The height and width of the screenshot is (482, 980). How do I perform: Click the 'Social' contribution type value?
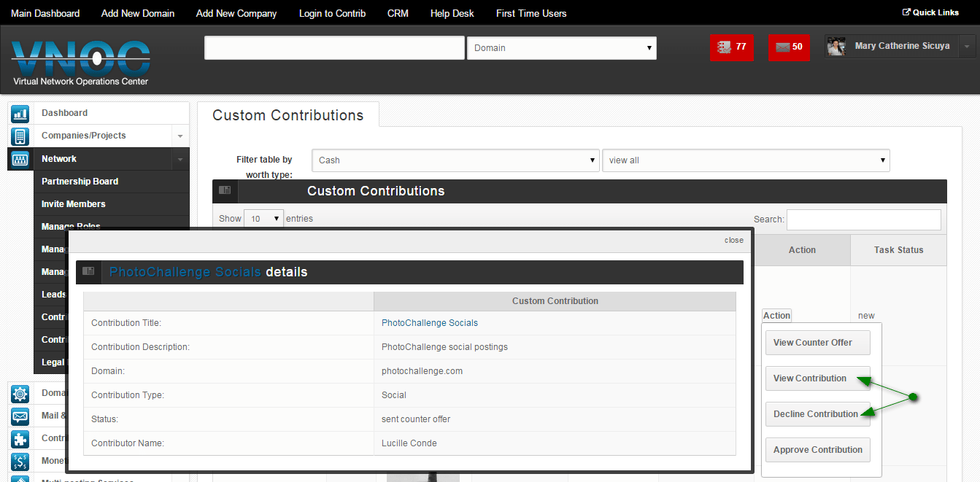tap(394, 395)
